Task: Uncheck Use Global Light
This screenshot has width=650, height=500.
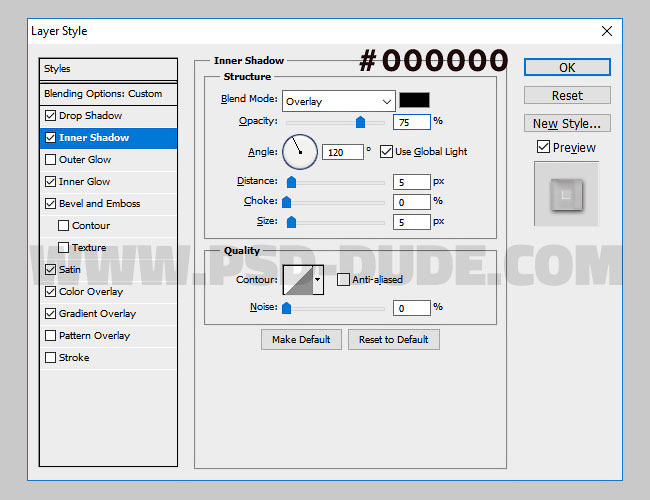Action: pos(386,151)
